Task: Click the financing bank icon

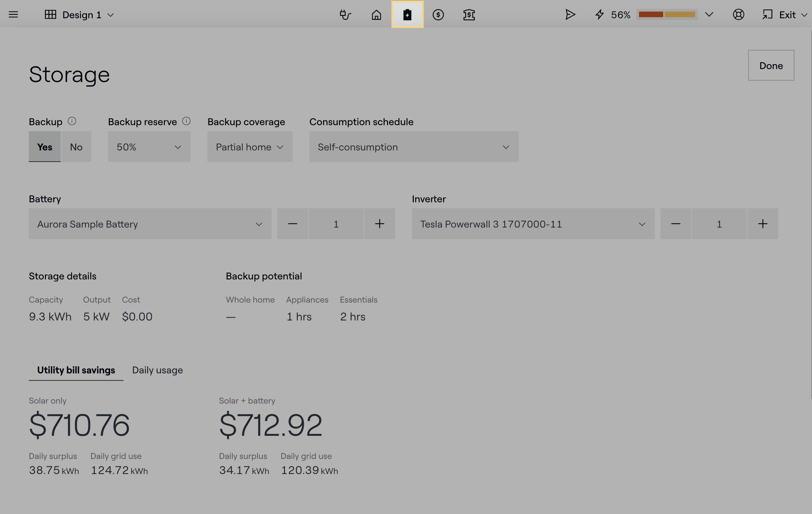Action: point(469,15)
